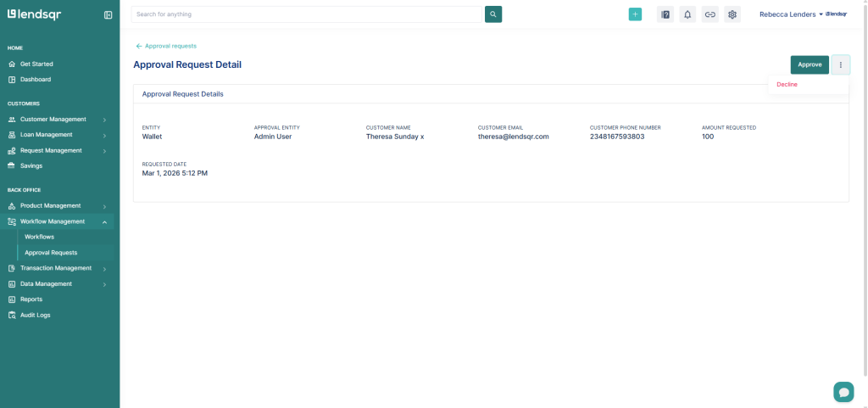The height and width of the screenshot is (408, 868).
Task: Select Decline from the dropdown menu
Action: click(787, 85)
